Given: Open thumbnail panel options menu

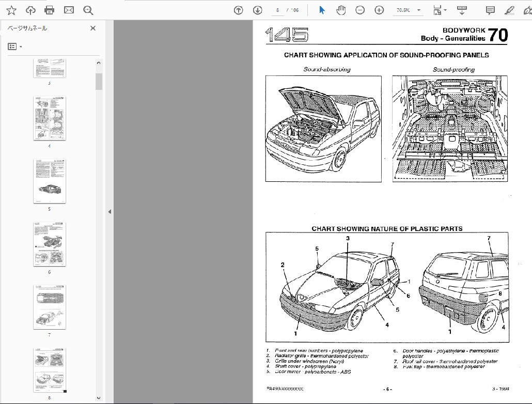Looking at the screenshot, I should (15, 46).
